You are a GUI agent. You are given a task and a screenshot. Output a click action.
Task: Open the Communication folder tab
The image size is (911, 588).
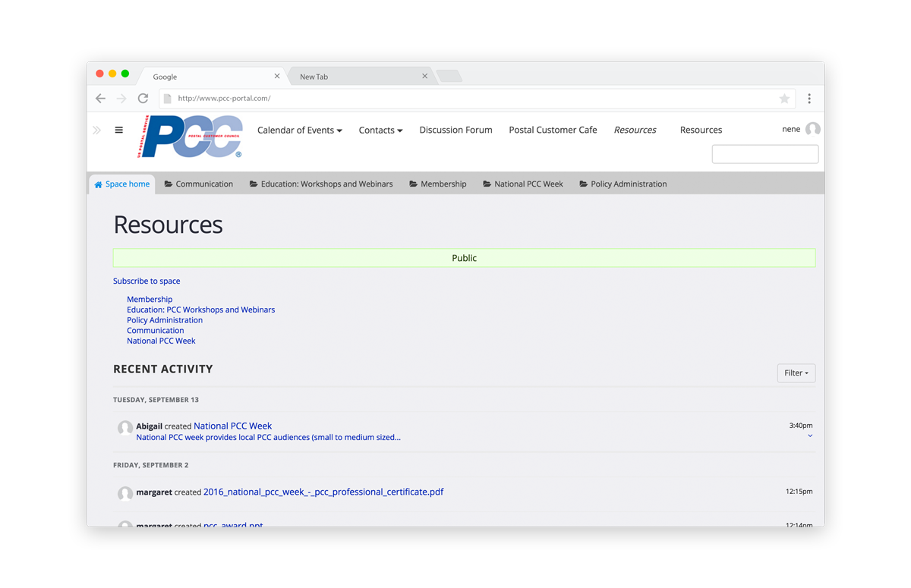[x=199, y=184]
